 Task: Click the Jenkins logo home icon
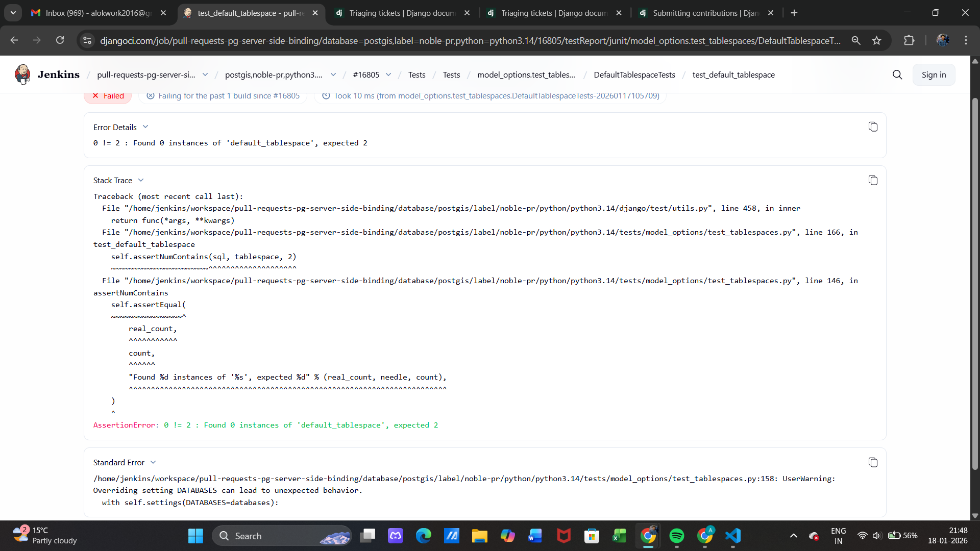coord(22,74)
